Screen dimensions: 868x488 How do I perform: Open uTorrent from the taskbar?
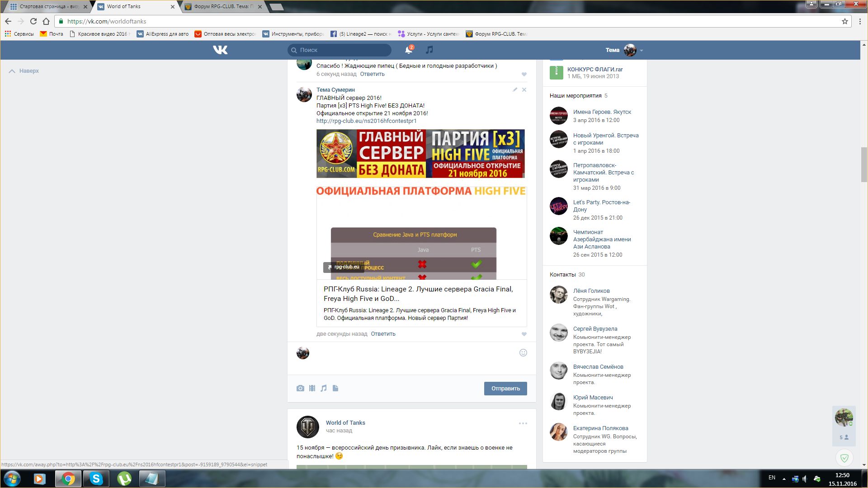pyautogui.click(x=124, y=479)
